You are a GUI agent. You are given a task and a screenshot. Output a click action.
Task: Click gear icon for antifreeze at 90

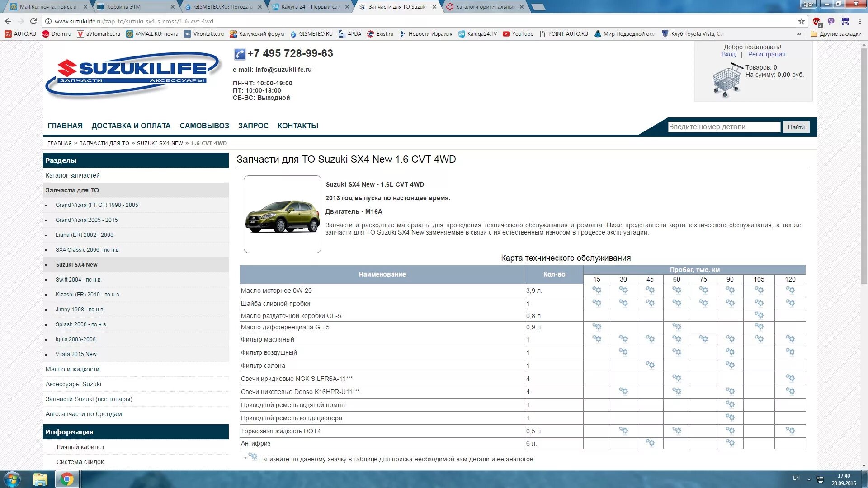click(x=730, y=443)
